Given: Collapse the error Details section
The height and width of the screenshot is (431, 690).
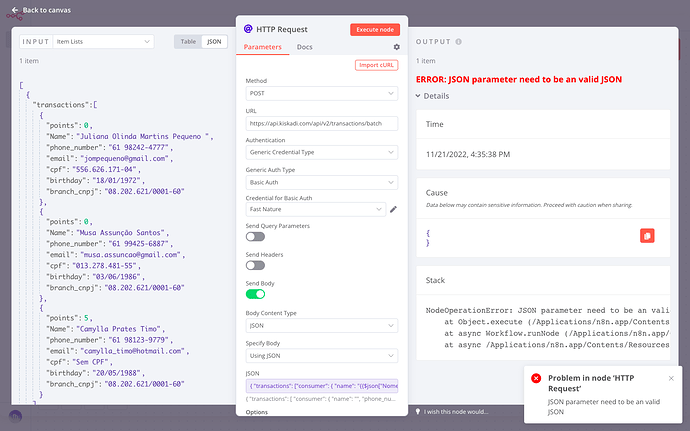Looking at the screenshot, I should (x=432, y=96).
